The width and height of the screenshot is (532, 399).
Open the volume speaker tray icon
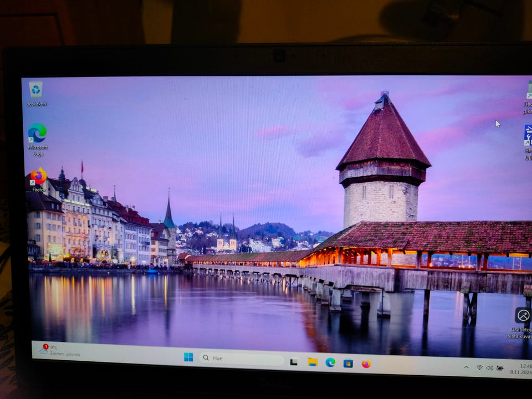(x=489, y=368)
